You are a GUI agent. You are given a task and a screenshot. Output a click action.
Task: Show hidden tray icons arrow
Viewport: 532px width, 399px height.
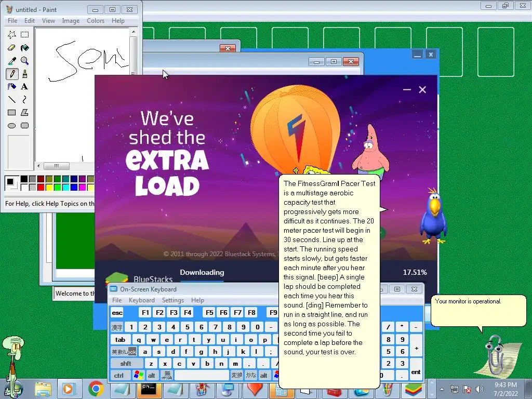click(x=442, y=390)
